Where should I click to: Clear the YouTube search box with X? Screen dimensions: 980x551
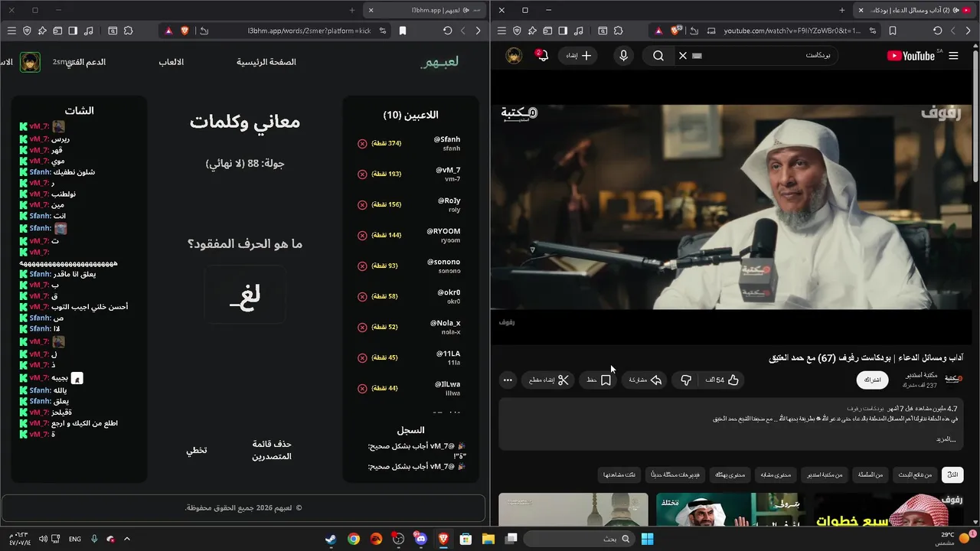[x=683, y=56]
